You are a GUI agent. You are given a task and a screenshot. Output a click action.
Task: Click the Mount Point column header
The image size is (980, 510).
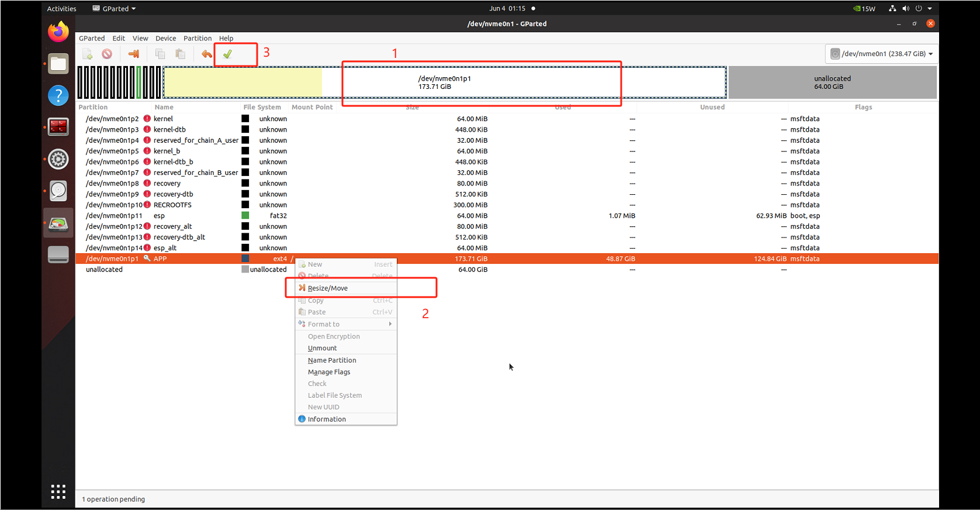(x=312, y=107)
